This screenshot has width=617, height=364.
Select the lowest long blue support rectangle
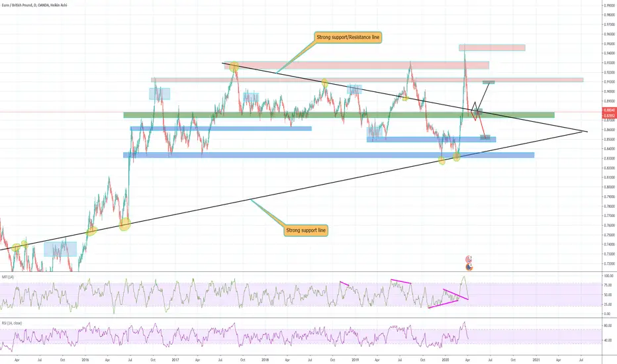328,155
